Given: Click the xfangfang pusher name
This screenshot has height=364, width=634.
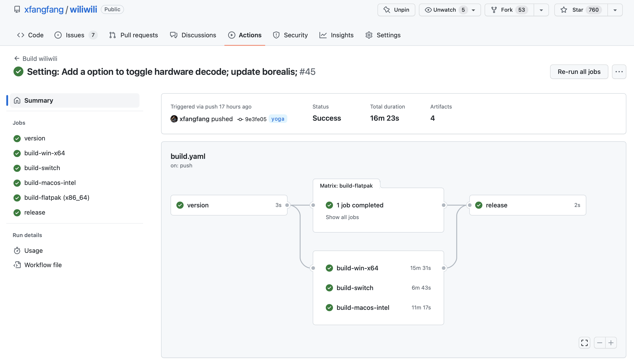Looking at the screenshot, I should [x=194, y=119].
